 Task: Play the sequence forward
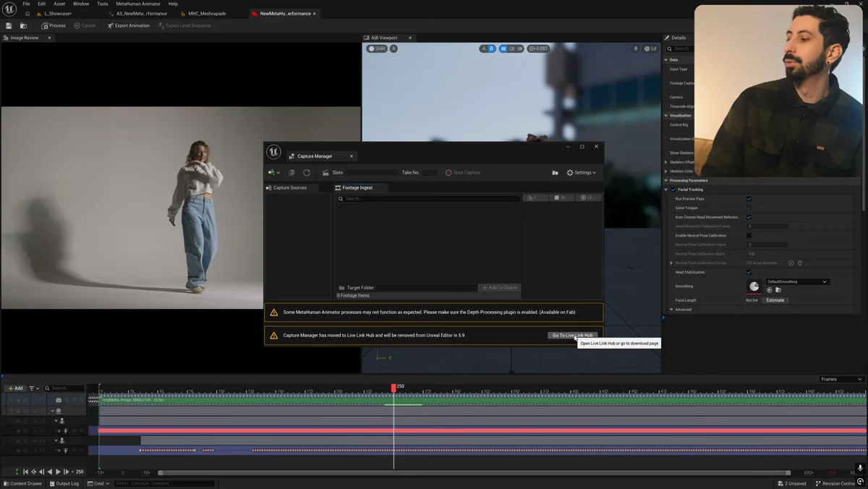pyautogui.click(x=58, y=472)
